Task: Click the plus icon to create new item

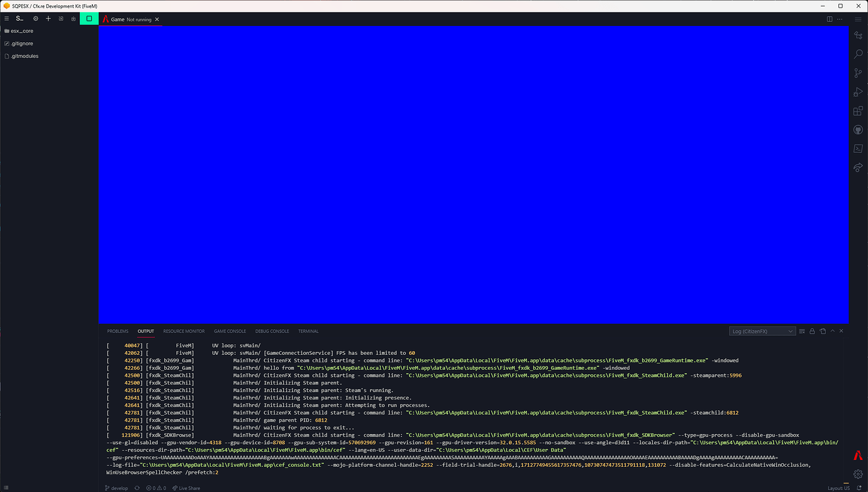Action: point(48,19)
